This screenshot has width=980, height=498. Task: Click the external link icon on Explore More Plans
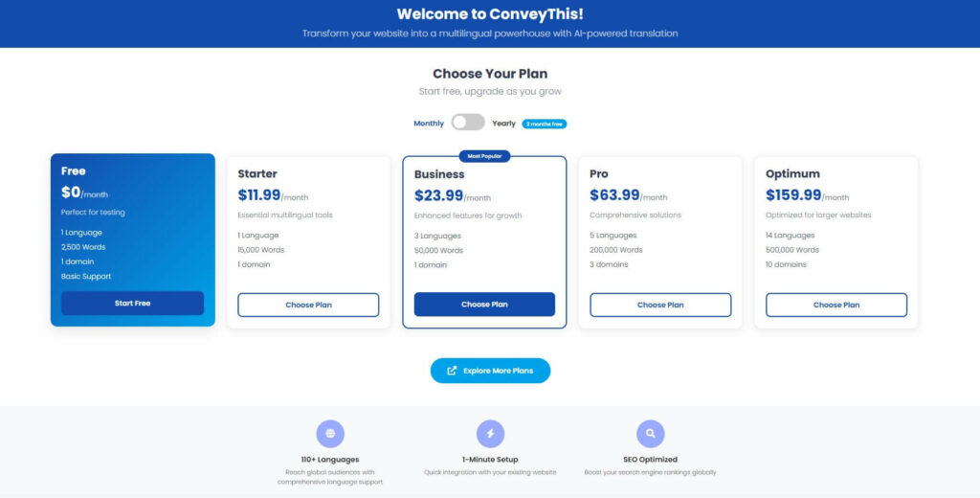point(452,371)
